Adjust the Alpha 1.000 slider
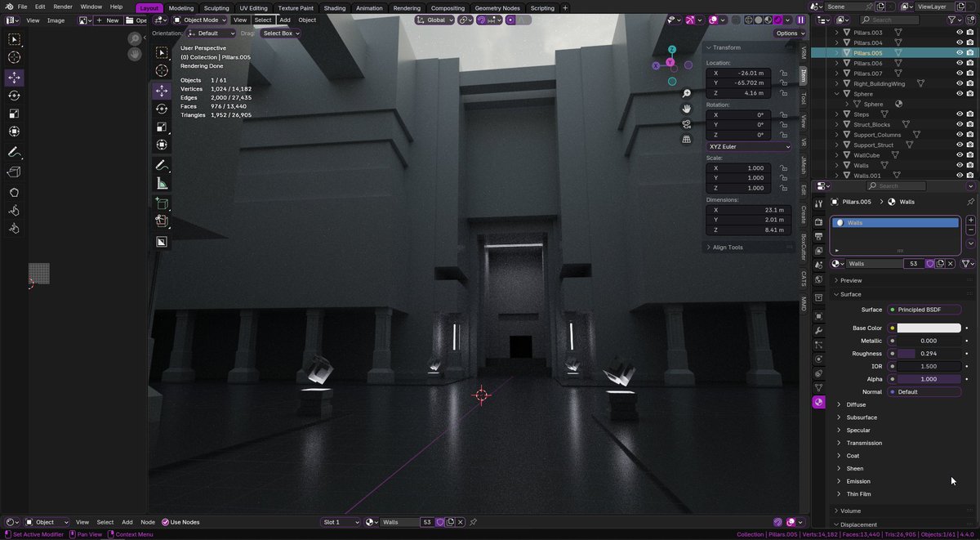The image size is (980, 540). tap(929, 379)
